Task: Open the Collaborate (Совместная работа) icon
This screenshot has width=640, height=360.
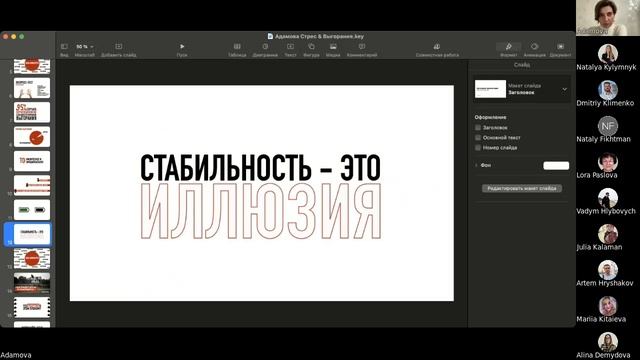Action: pyautogui.click(x=437, y=47)
